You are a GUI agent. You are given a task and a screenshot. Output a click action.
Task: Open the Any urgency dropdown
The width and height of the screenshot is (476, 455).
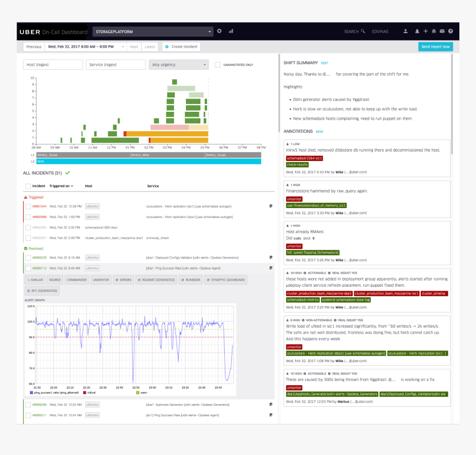(178, 65)
